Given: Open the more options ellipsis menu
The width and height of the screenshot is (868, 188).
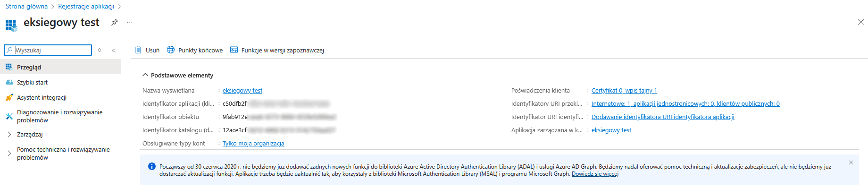Looking at the screenshot, I should 130,22.
